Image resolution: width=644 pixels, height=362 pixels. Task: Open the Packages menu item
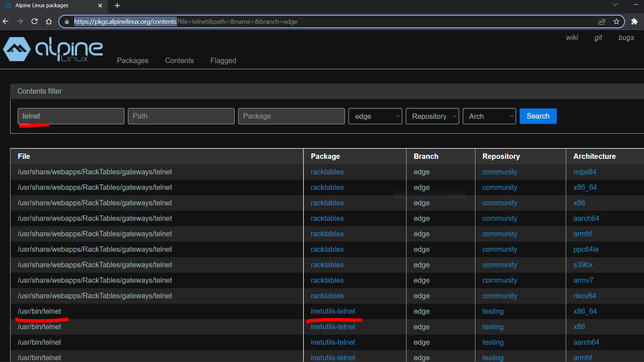pyautogui.click(x=133, y=61)
